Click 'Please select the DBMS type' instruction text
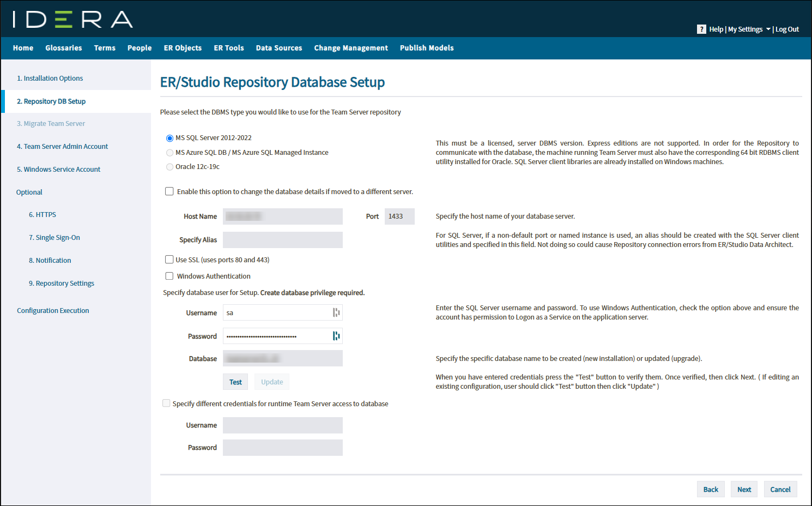 pos(281,112)
